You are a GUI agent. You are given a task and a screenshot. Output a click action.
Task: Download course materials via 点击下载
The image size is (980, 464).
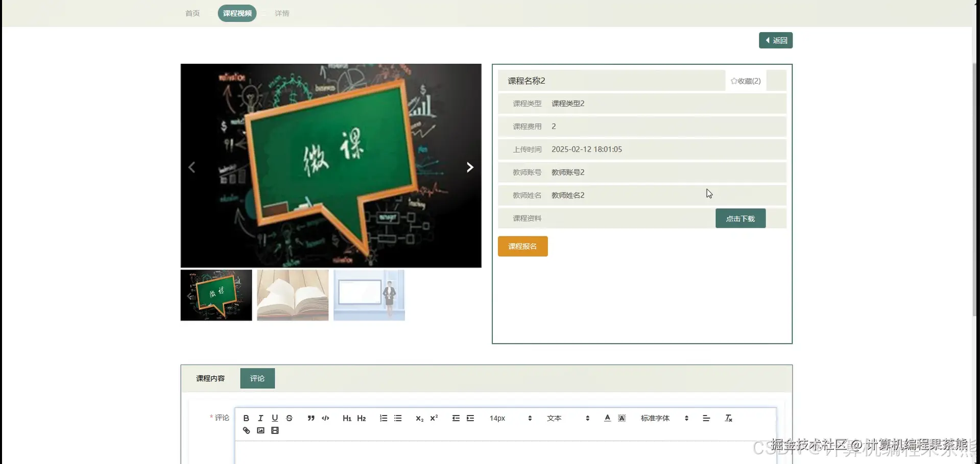click(740, 218)
